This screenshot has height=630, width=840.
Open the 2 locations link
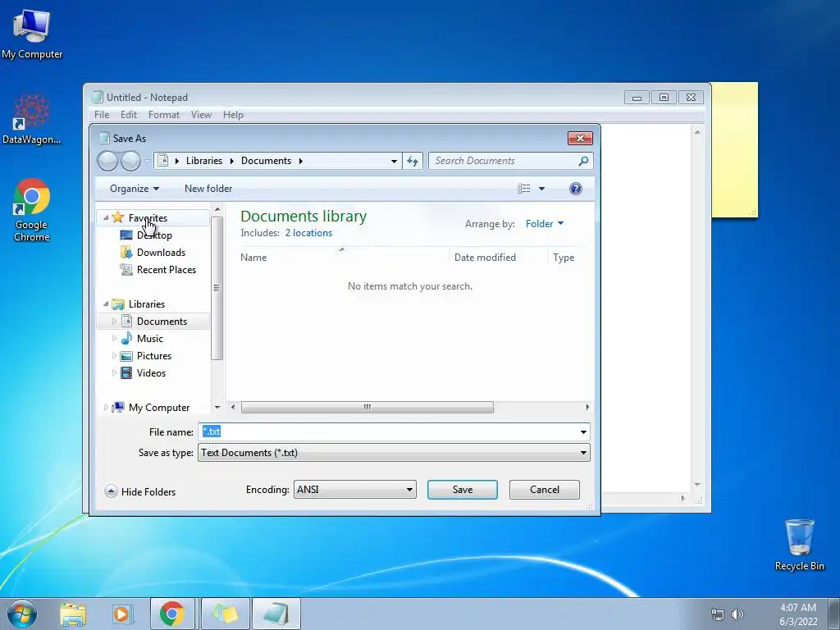(x=308, y=233)
